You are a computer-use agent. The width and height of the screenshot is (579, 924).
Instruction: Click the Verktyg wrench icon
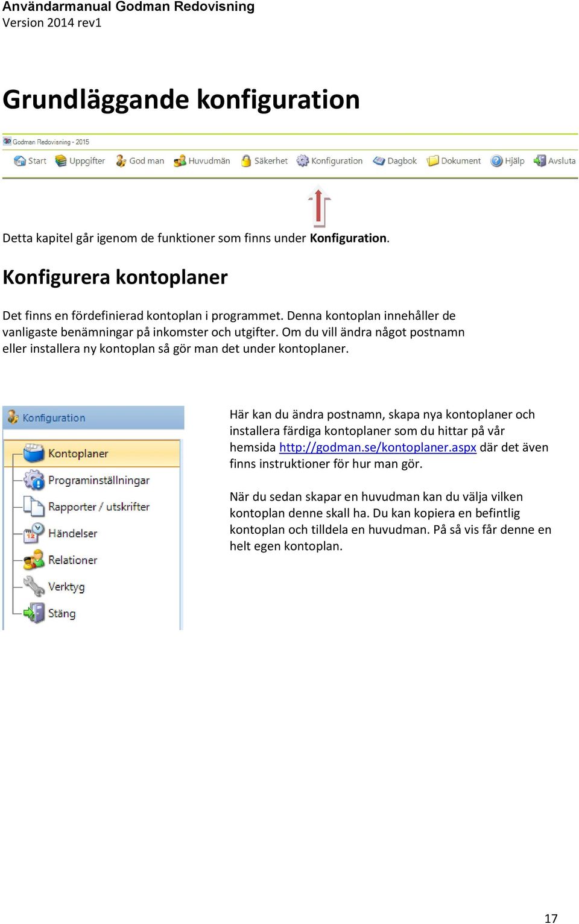coord(34,586)
